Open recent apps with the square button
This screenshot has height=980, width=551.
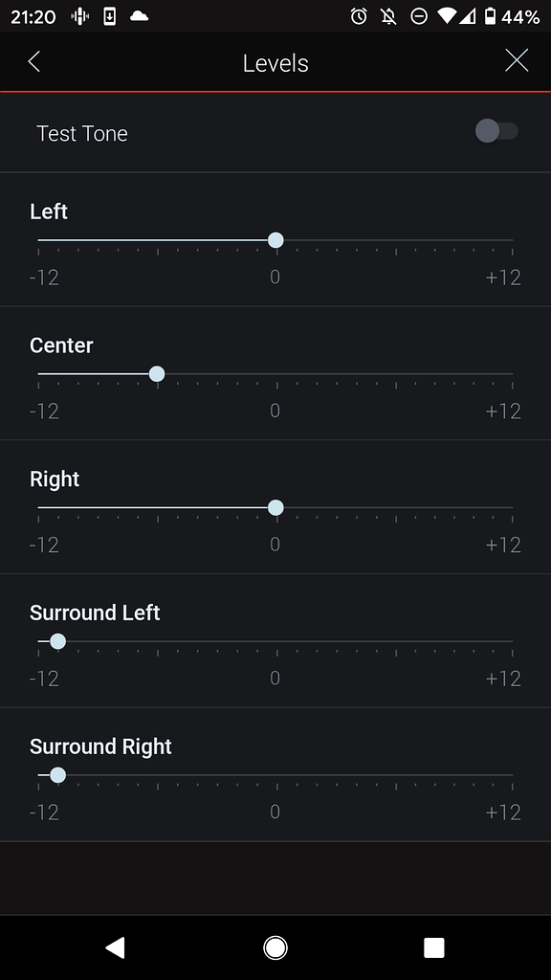433,947
